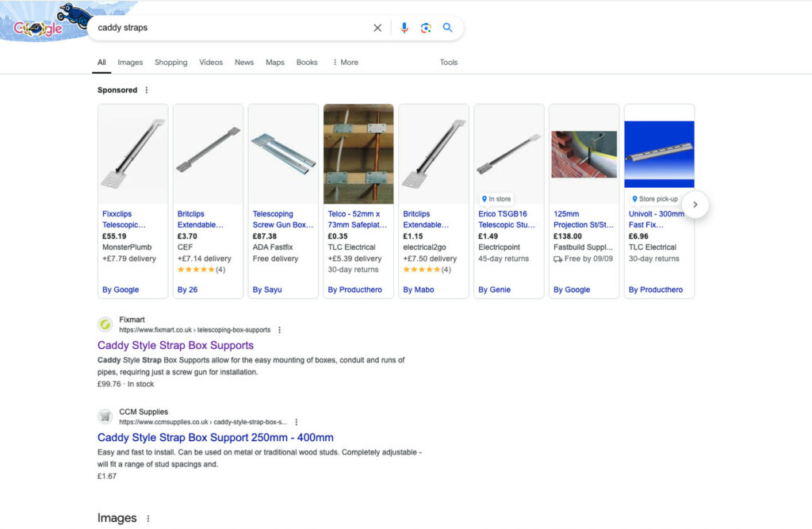The height and width of the screenshot is (529, 812).
Task: Open the Tools filter options
Action: click(449, 62)
